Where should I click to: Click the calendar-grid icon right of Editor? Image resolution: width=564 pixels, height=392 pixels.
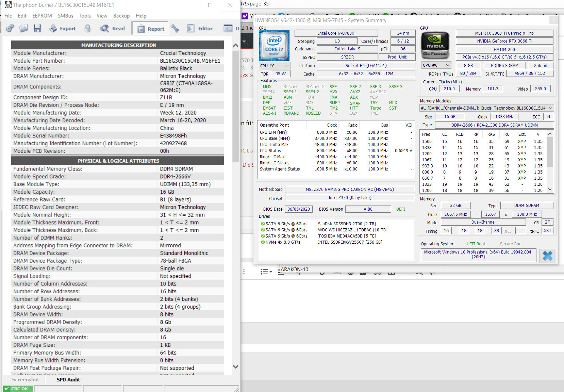click(x=228, y=28)
